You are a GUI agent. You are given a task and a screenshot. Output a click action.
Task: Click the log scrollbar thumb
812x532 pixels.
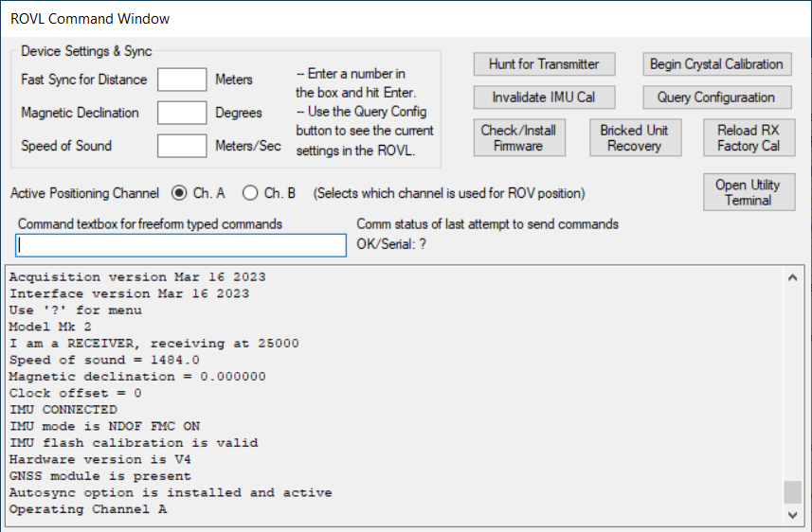click(792, 492)
